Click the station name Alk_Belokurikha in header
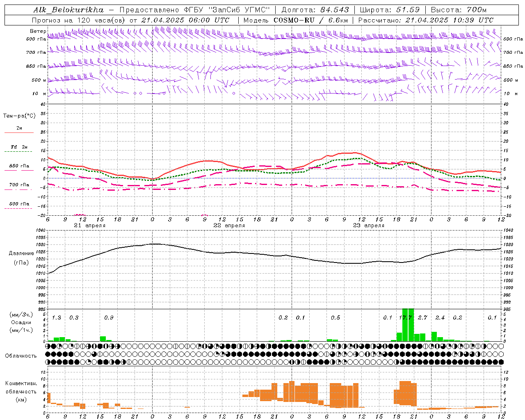 (x=69, y=10)
